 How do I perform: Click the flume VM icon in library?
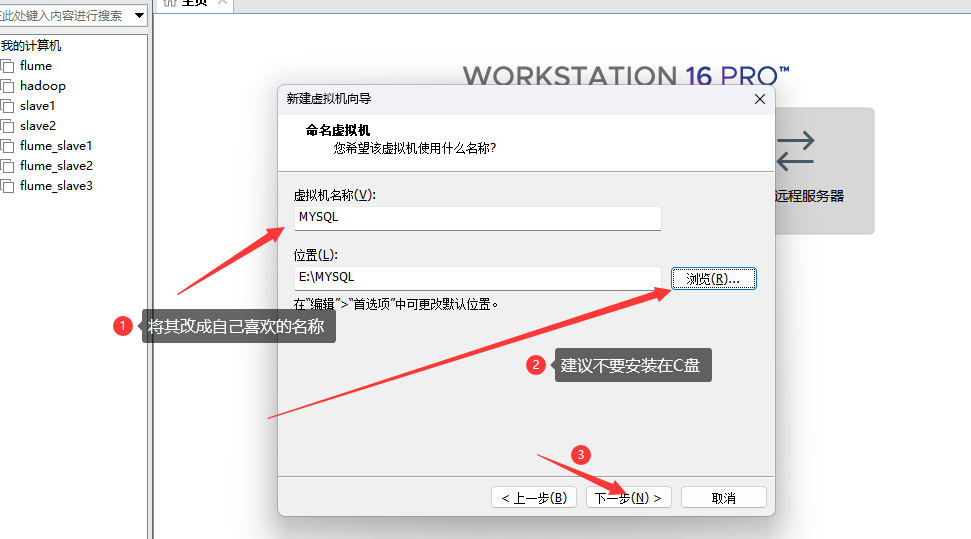click(7, 66)
